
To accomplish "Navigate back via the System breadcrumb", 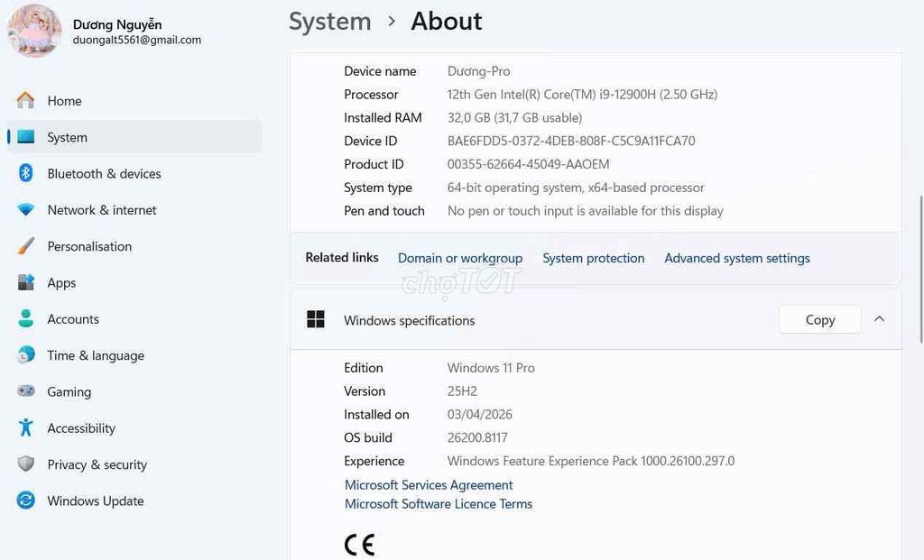I will (329, 21).
